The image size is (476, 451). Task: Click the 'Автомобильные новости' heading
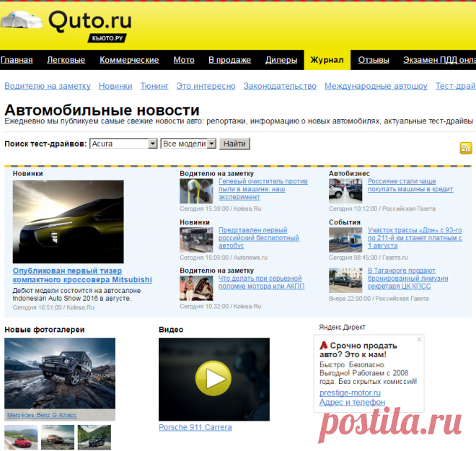click(102, 110)
